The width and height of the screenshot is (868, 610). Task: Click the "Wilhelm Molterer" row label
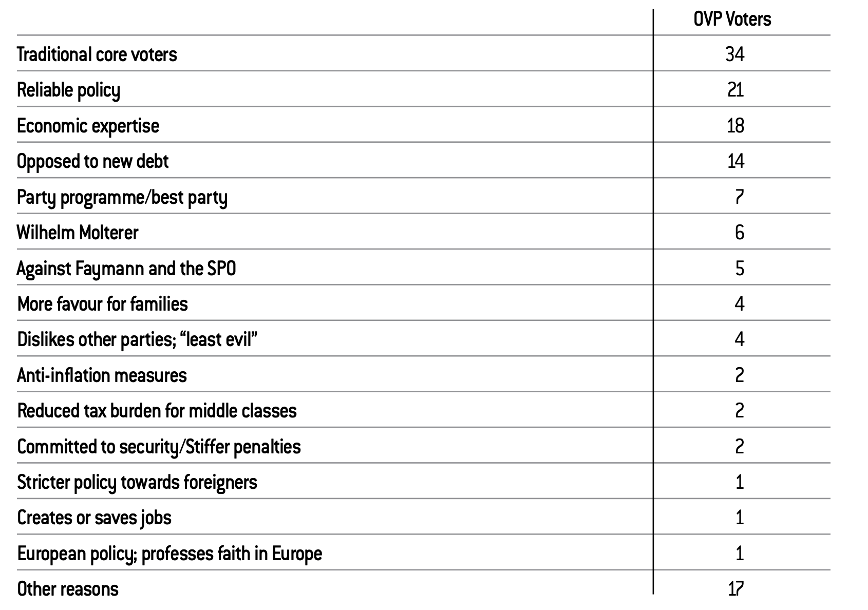[x=78, y=233]
